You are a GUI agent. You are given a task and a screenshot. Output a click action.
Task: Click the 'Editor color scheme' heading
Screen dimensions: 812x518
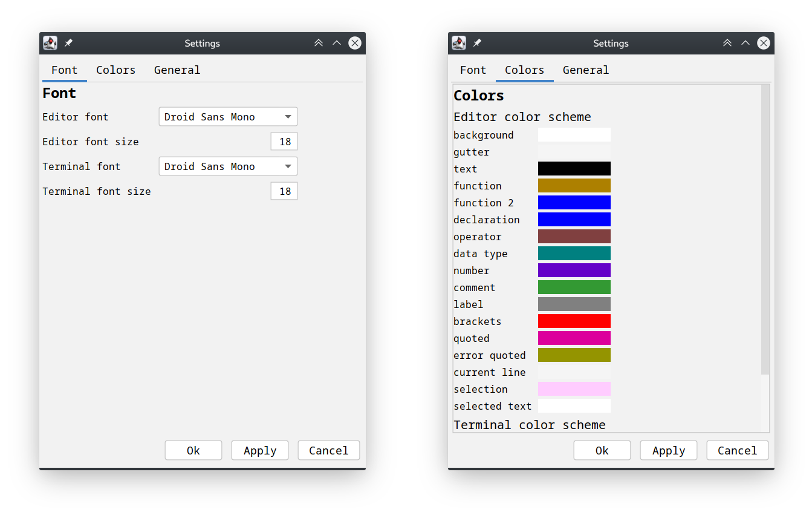[x=522, y=117]
